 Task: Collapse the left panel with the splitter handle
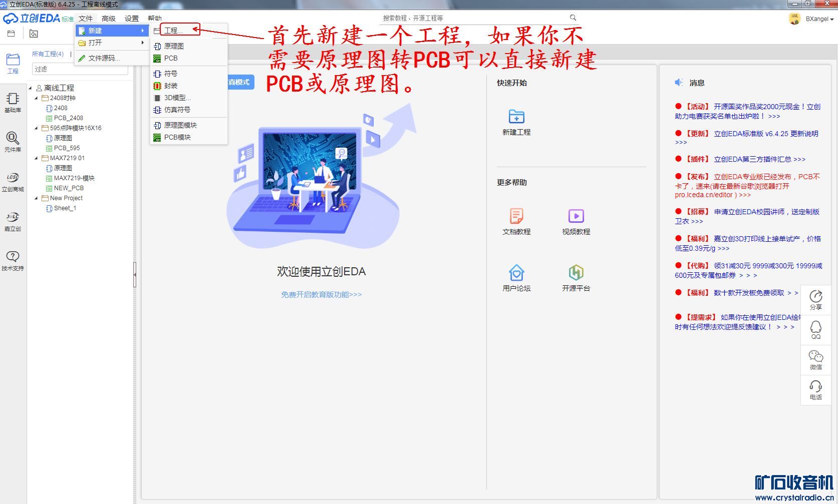[x=135, y=274]
